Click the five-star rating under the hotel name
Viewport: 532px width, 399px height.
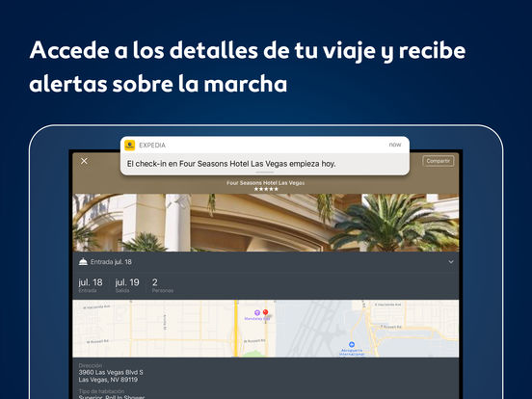pos(266,189)
